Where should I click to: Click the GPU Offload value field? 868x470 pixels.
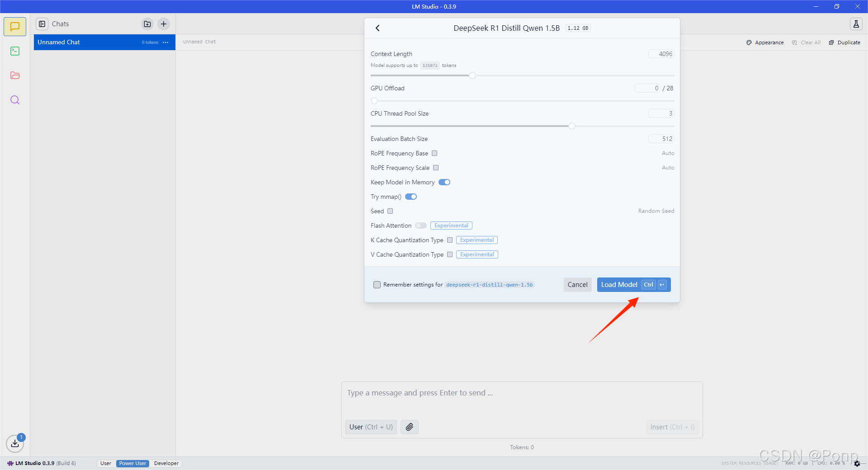click(x=647, y=88)
